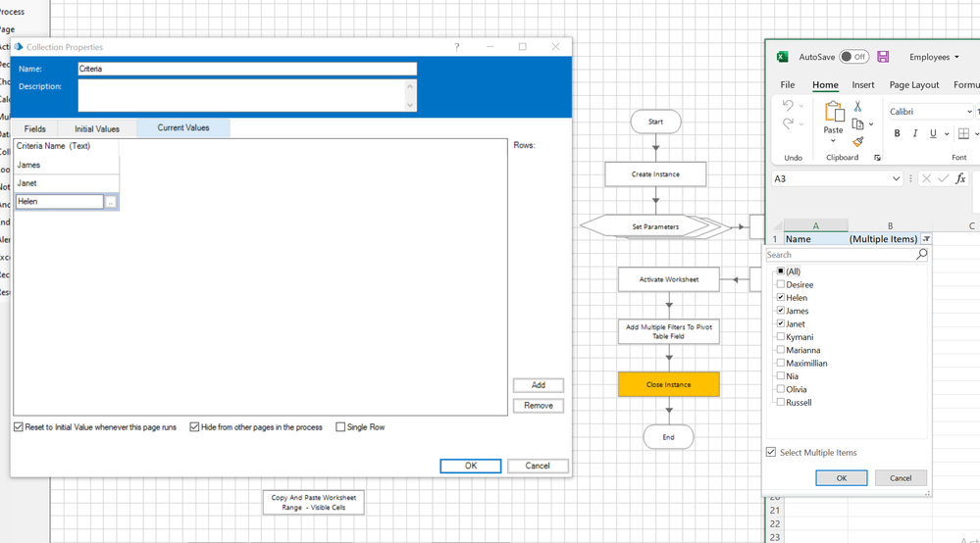Toggle Bold formatting in Excel
Screen dimensions: 980x543
tap(898, 133)
